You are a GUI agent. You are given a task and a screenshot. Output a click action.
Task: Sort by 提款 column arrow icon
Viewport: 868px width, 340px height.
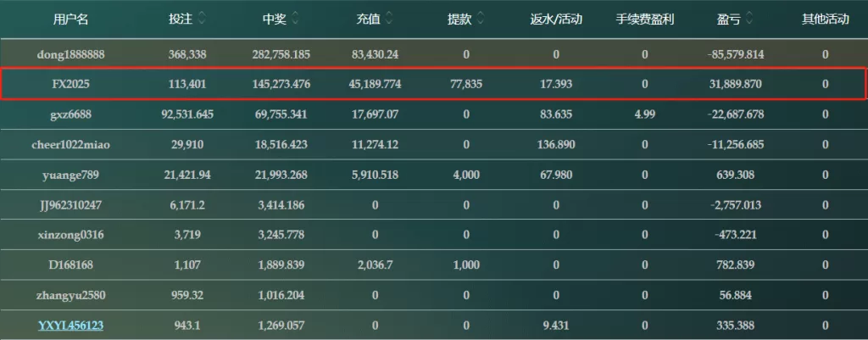(480, 20)
